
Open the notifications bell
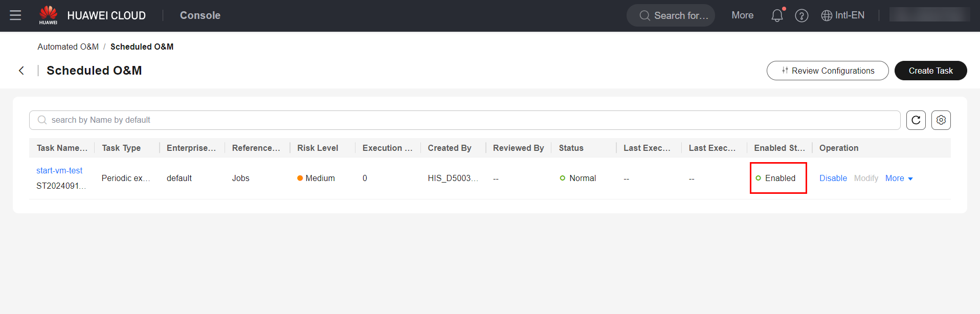click(777, 16)
